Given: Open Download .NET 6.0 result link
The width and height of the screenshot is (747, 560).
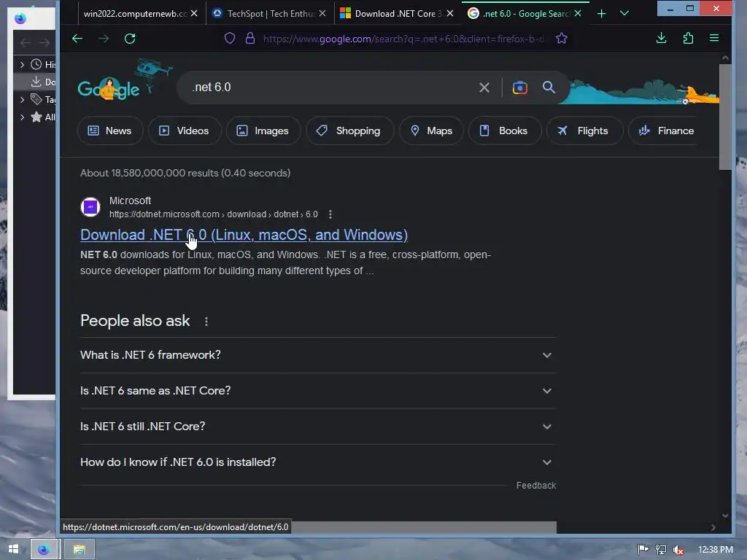Looking at the screenshot, I should (x=244, y=235).
